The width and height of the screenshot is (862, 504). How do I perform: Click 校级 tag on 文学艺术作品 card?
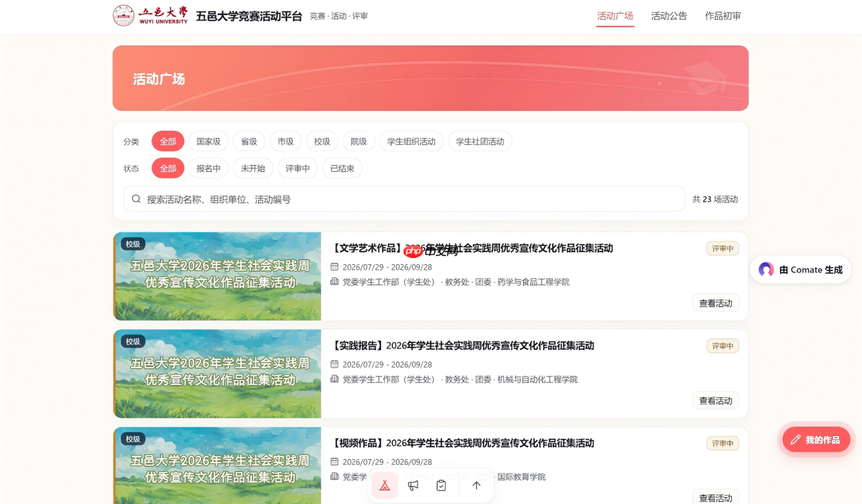(132, 244)
